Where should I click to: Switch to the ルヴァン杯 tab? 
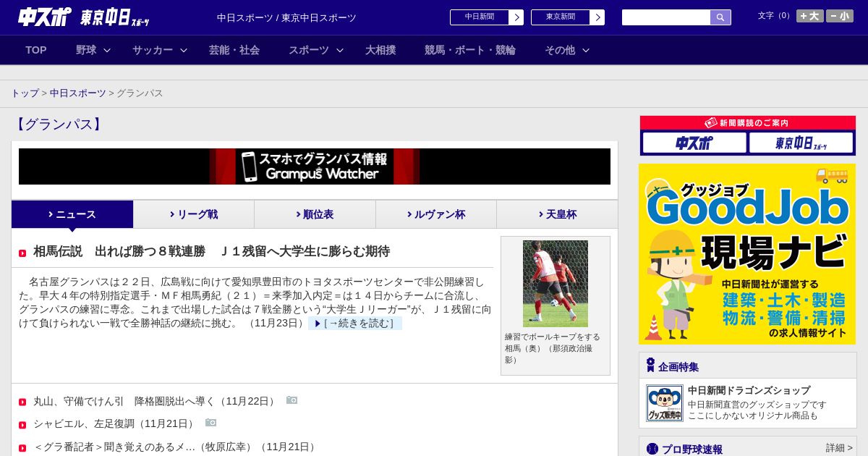pyautogui.click(x=436, y=214)
